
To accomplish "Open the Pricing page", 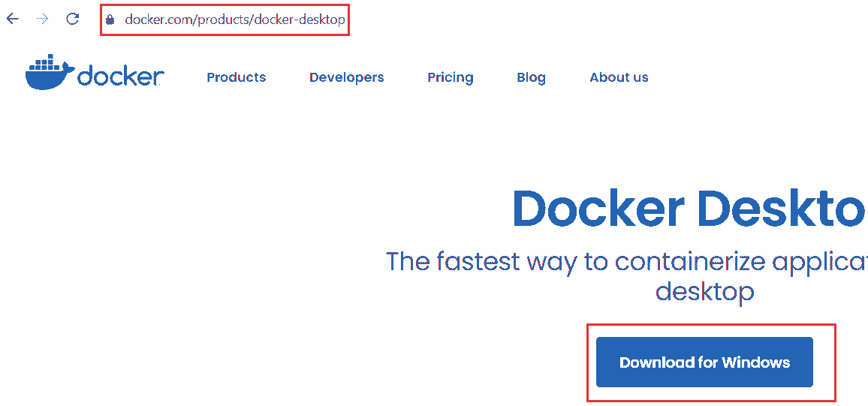I will (450, 77).
